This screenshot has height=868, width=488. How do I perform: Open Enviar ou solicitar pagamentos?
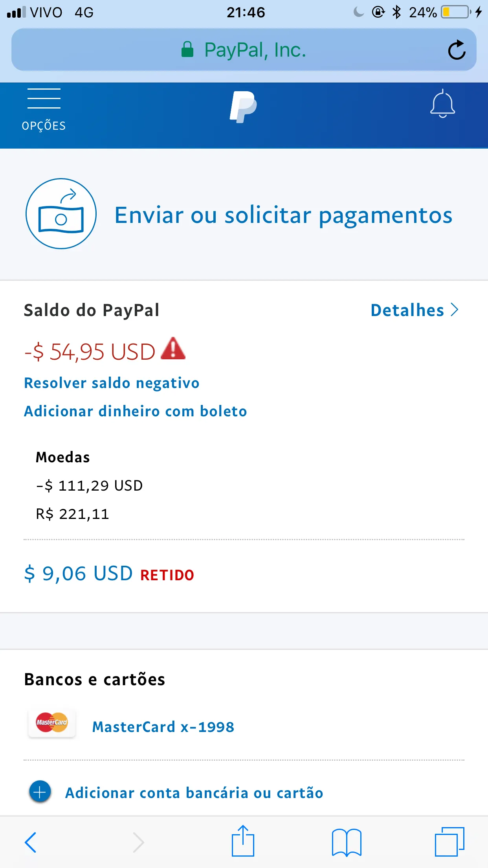[x=283, y=215]
